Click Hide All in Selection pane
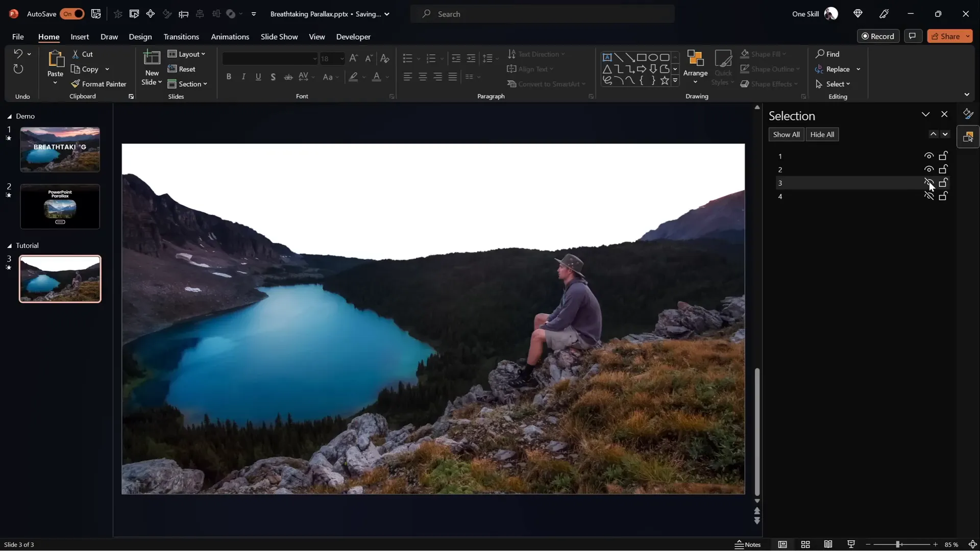The image size is (980, 551). click(x=822, y=134)
